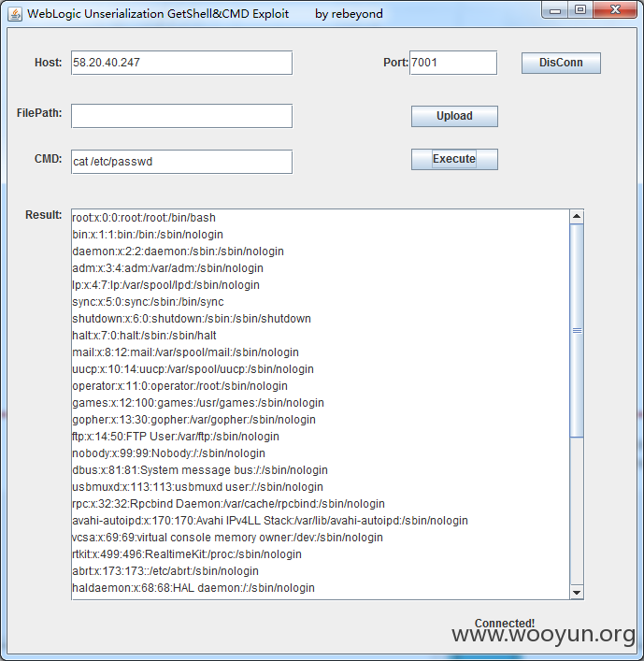Image resolution: width=644 pixels, height=661 pixels.
Task: Click the FilePath: label
Action: (x=39, y=113)
